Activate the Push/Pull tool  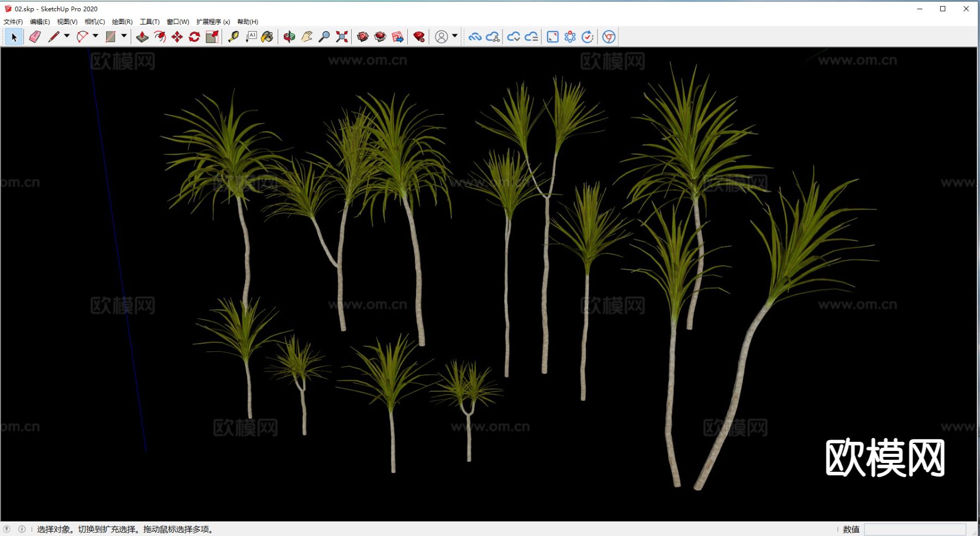[142, 36]
